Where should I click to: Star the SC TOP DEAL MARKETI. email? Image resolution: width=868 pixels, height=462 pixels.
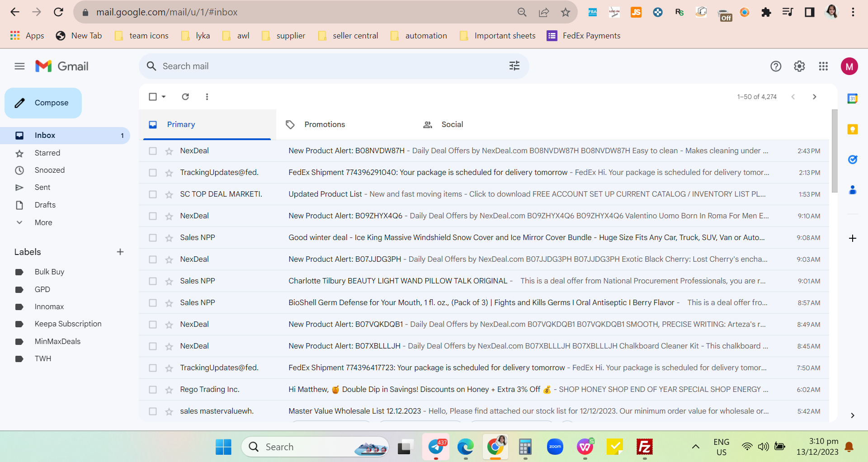tap(169, 194)
